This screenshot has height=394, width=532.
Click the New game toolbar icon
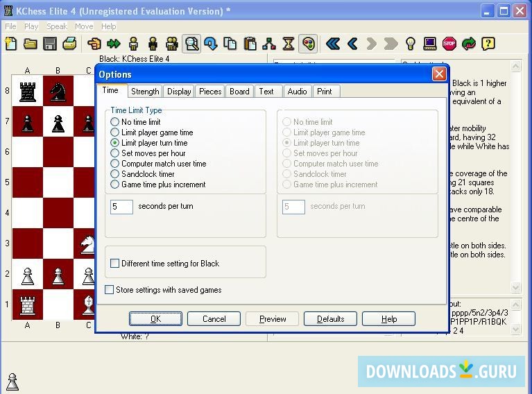11,44
